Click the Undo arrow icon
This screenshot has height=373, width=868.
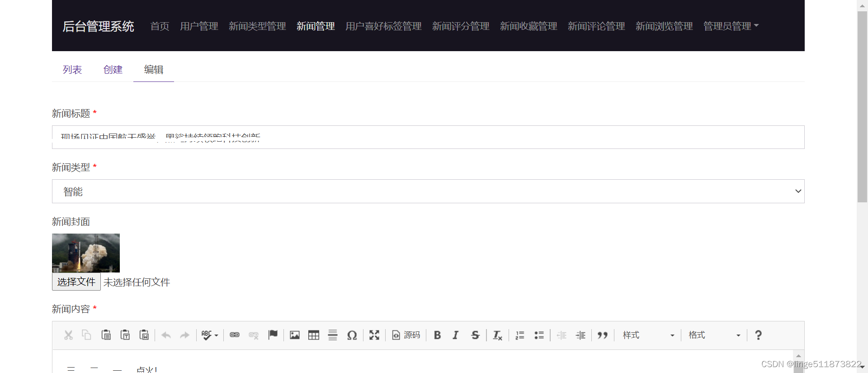tap(166, 335)
